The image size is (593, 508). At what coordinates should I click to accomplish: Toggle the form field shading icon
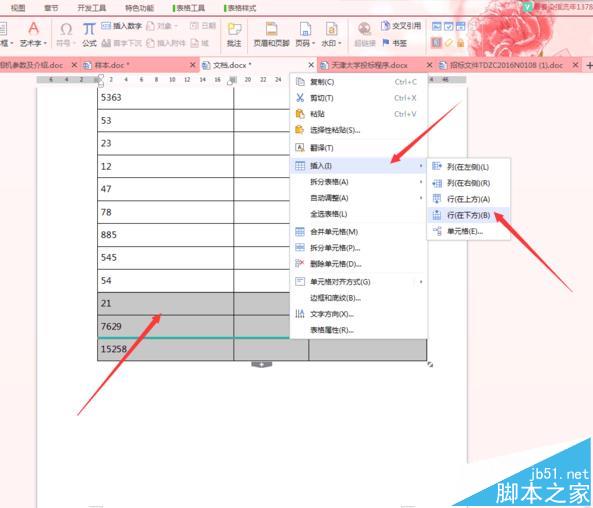click(436, 43)
